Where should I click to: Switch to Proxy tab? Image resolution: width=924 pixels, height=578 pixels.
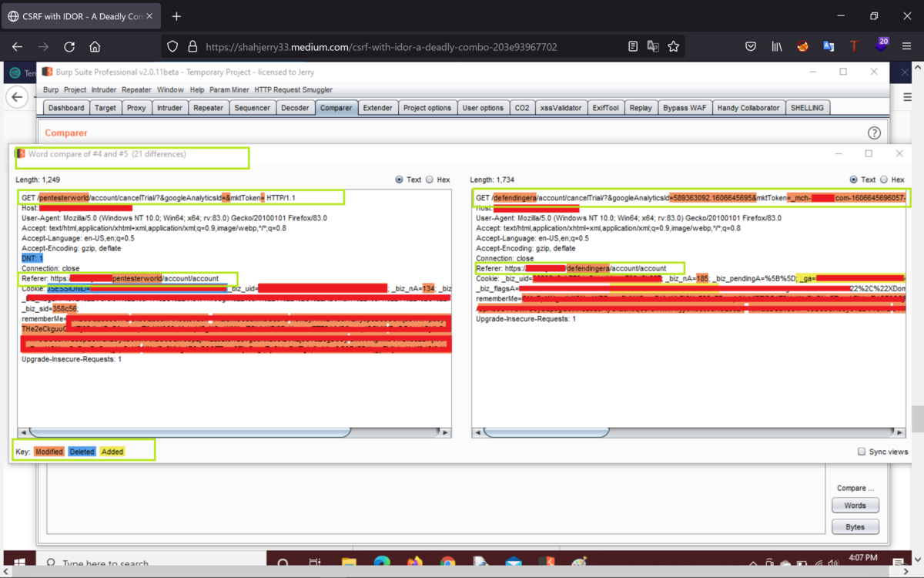pos(136,108)
